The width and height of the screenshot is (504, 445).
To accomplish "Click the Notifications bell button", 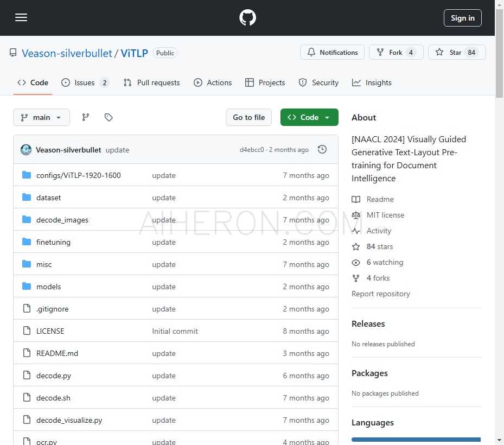I will 332,53.
